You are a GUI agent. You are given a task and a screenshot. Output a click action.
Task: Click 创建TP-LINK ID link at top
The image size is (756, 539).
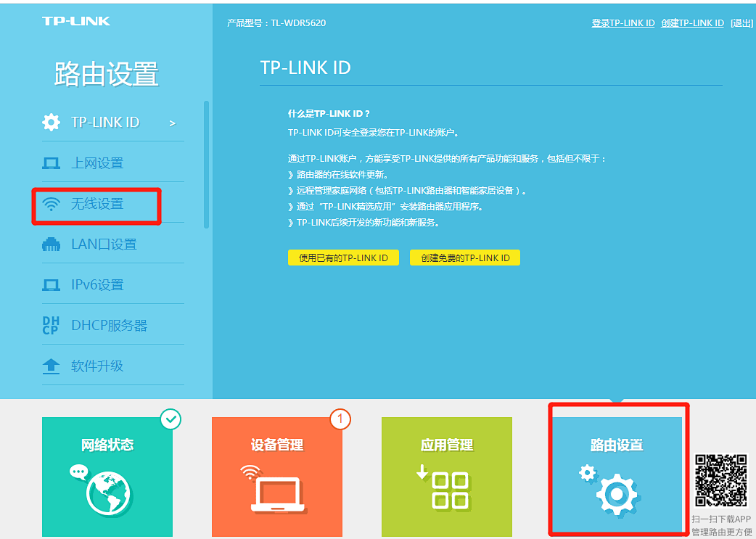[692, 23]
